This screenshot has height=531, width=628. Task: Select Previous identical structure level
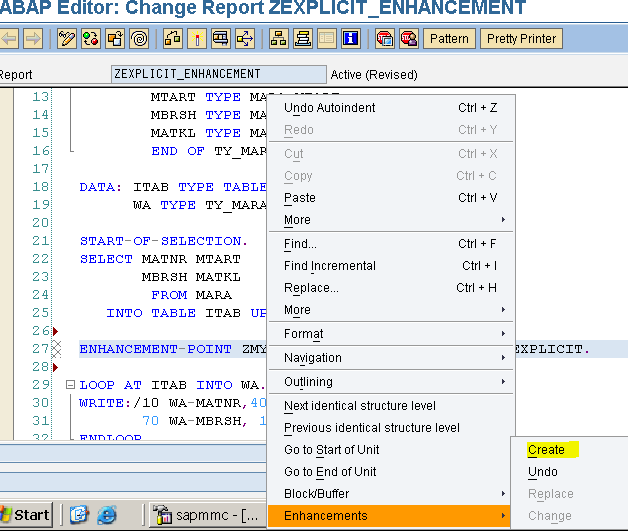(x=391, y=428)
